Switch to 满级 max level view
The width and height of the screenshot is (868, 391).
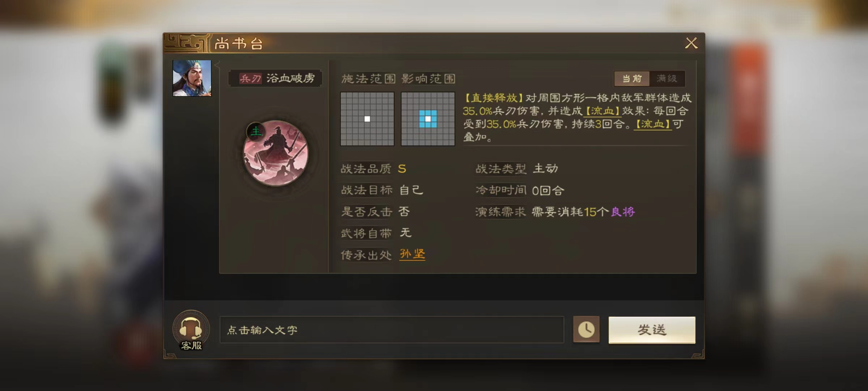pos(667,79)
